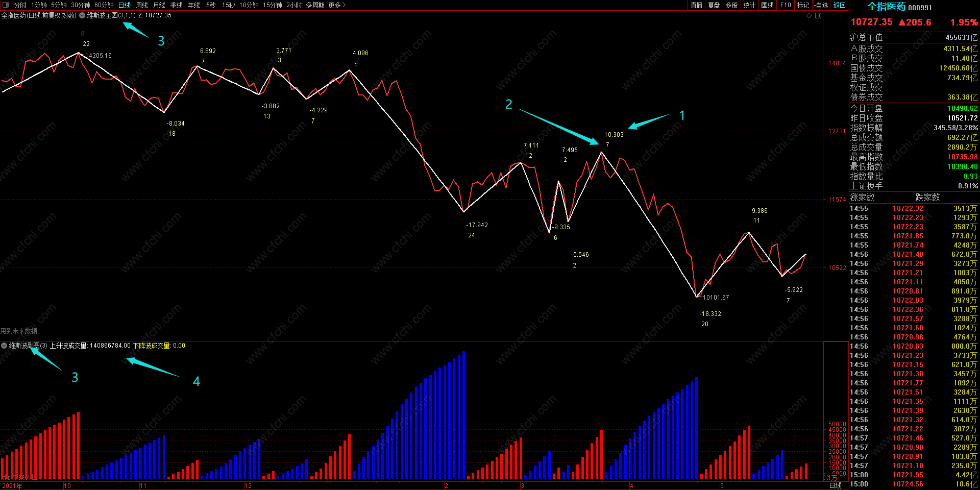
Task: Select the 60分钟 period
Action: 104,5
